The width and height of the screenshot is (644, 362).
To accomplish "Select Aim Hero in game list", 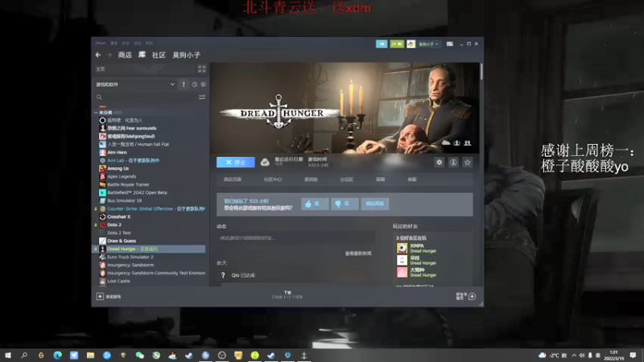I will coord(117,152).
